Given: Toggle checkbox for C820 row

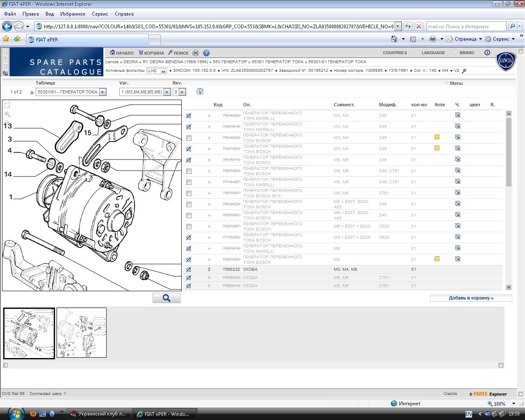Looking at the screenshot, I should point(189,227).
